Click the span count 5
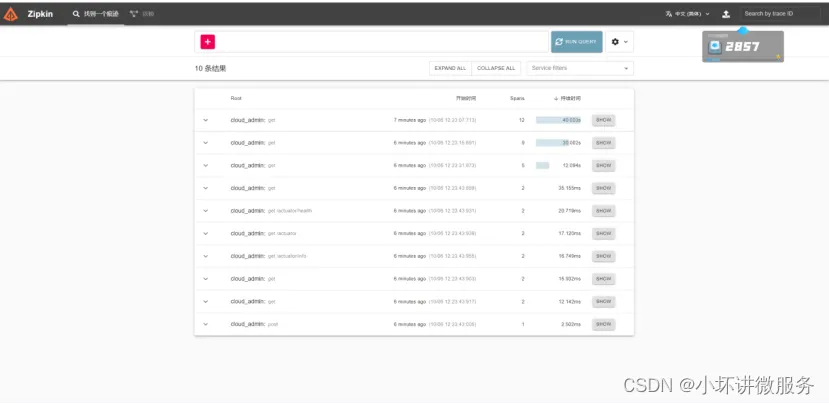The image size is (829, 404). pyautogui.click(x=523, y=166)
